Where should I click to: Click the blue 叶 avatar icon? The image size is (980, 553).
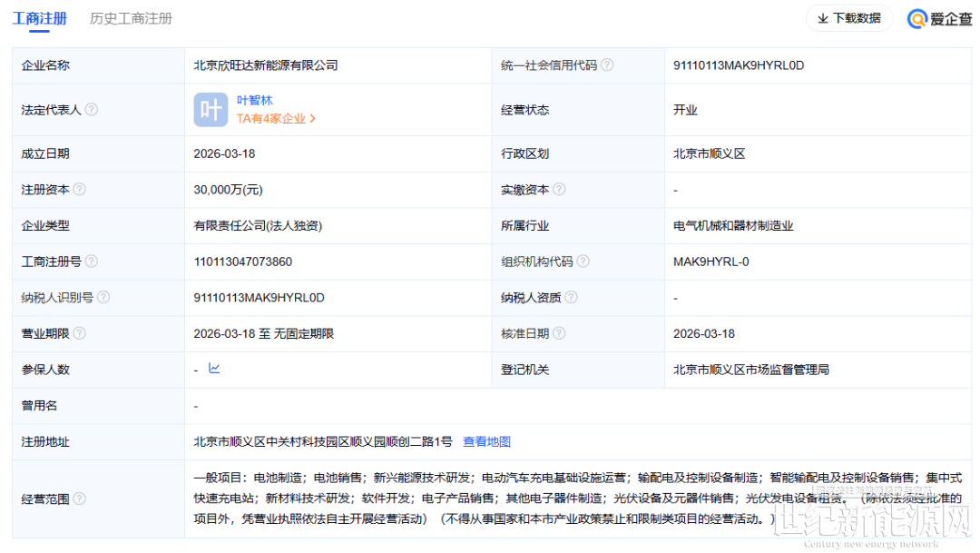pos(211,110)
